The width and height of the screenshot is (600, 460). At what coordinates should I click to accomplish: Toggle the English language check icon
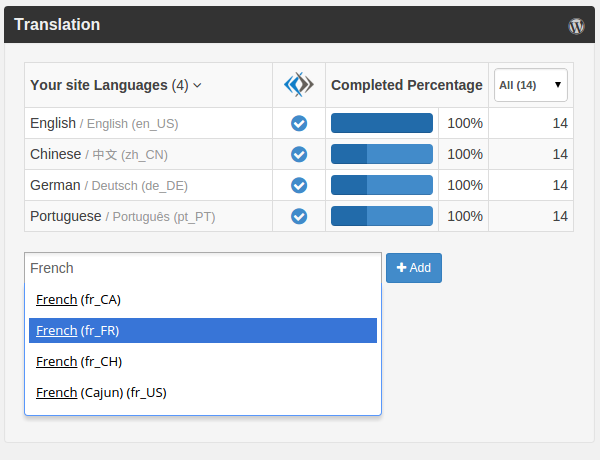(x=298, y=124)
